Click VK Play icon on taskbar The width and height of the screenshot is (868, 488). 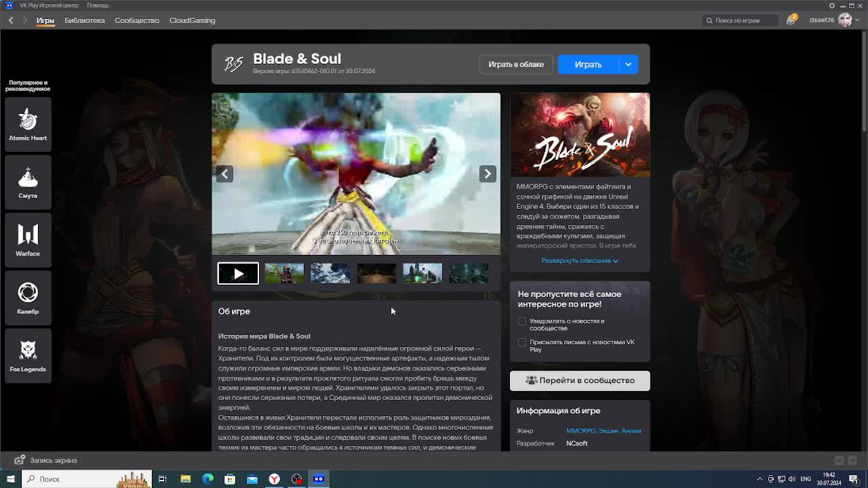(319, 479)
